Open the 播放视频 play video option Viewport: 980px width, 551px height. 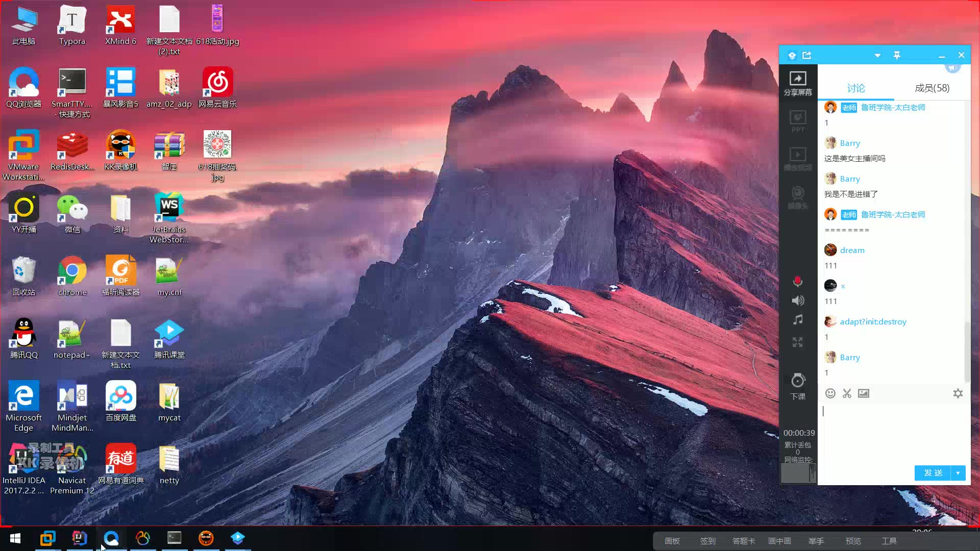(x=798, y=159)
